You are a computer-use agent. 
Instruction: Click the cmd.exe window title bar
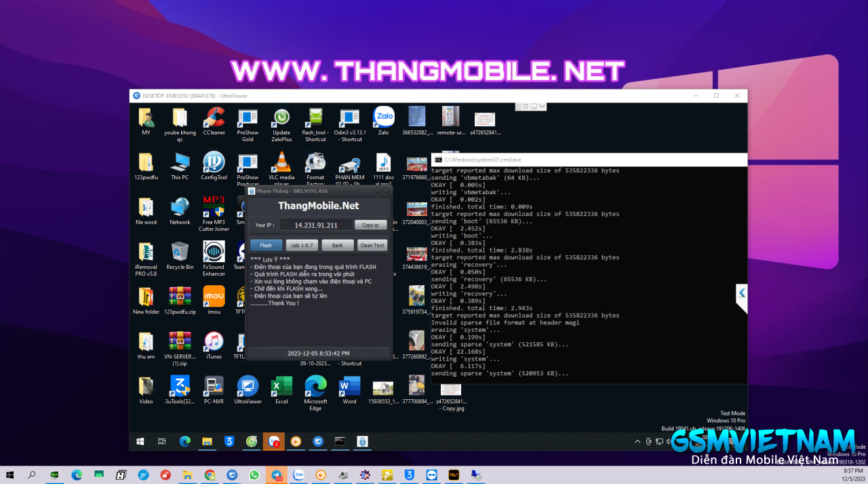(589, 159)
